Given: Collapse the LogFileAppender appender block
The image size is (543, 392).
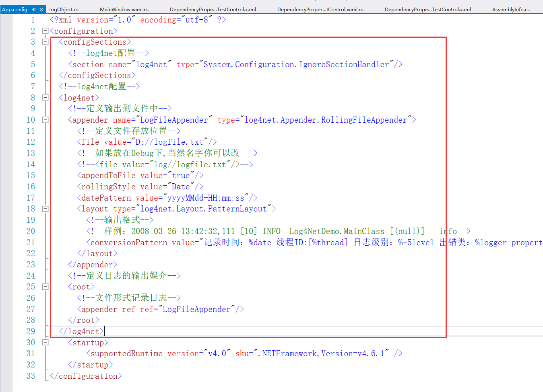Looking at the screenshot, I should tap(45, 120).
